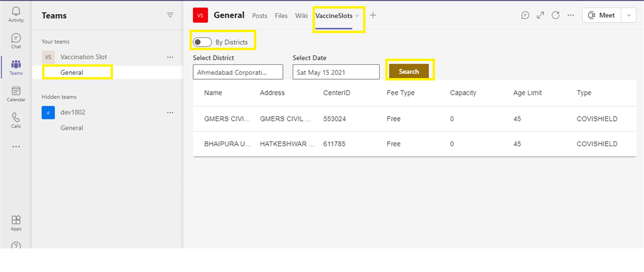Click CenterID 553024 cell
The width and height of the screenshot is (644, 272).
tap(334, 119)
